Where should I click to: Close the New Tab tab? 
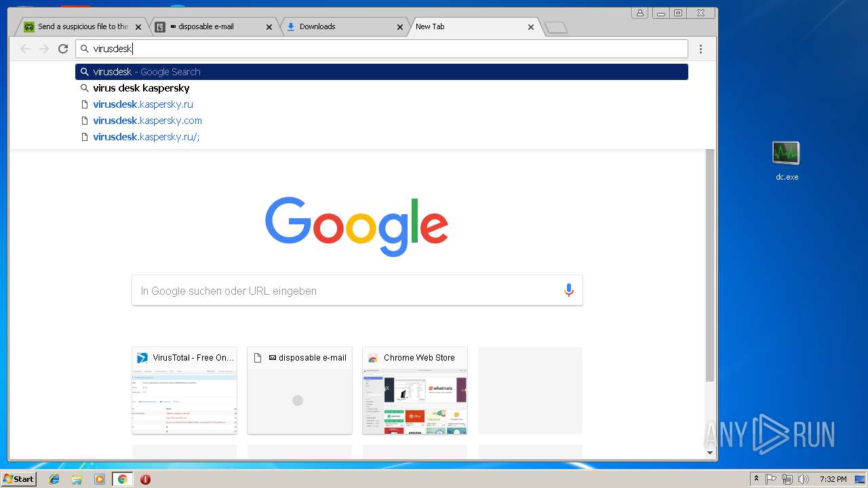tap(530, 27)
